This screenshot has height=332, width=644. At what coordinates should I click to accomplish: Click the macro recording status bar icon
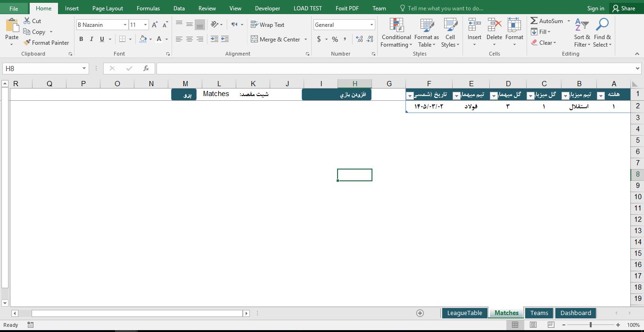tap(31, 325)
